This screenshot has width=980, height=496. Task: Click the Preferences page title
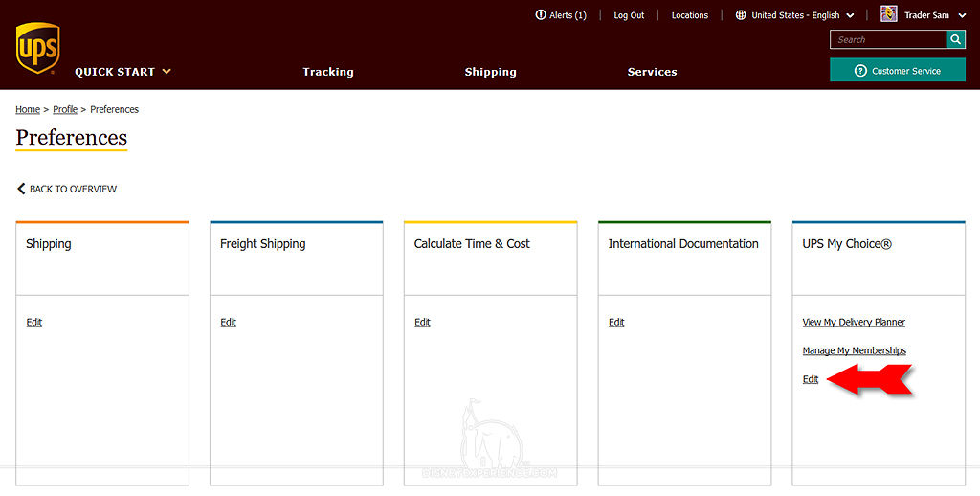point(71,138)
